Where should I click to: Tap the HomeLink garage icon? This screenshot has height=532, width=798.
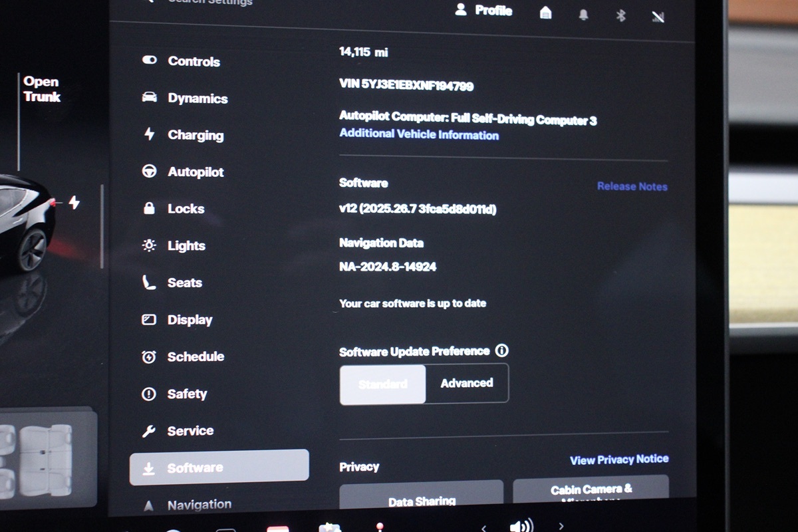(545, 13)
